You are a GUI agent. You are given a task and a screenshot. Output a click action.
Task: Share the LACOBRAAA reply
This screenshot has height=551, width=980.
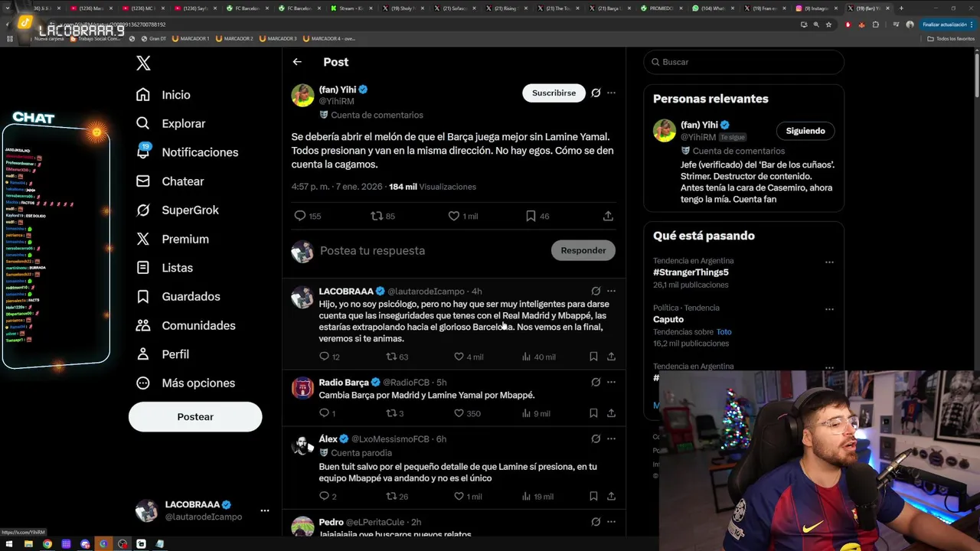click(x=611, y=357)
